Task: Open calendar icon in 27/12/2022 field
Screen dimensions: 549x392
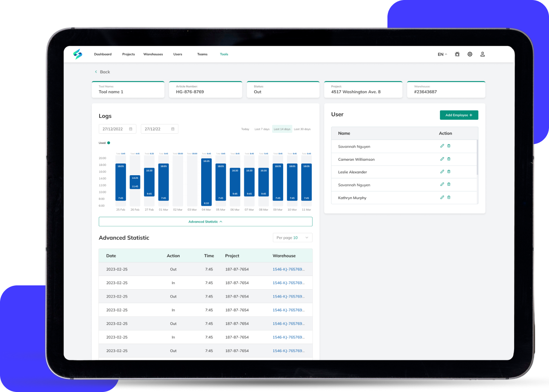Action: [131, 129]
